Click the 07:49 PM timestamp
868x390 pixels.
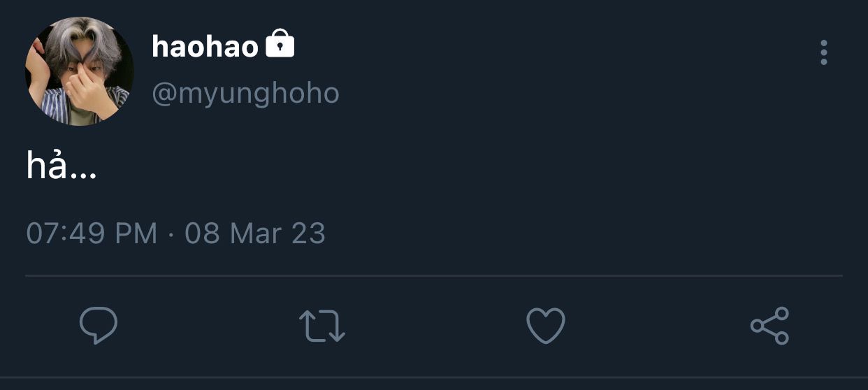[x=92, y=233]
